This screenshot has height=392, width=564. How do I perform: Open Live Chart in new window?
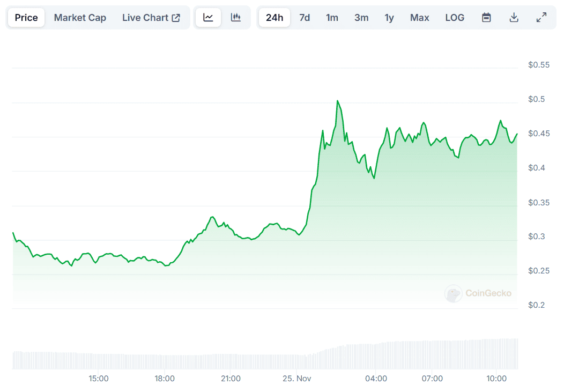click(x=151, y=18)
